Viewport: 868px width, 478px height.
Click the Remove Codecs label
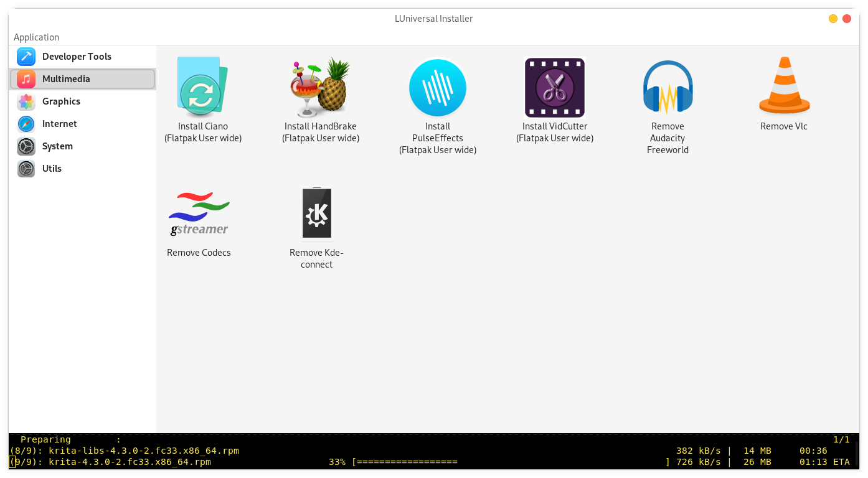click(x=199, y=253)
